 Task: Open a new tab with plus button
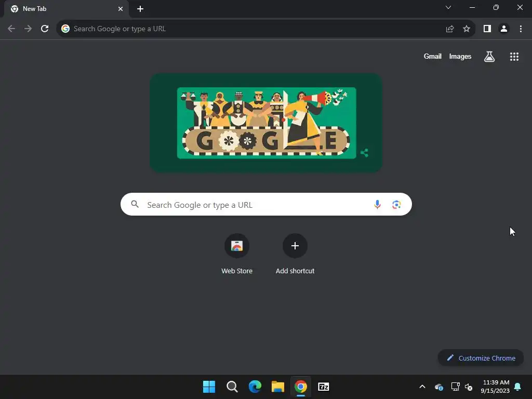click(x=140, y=9)
